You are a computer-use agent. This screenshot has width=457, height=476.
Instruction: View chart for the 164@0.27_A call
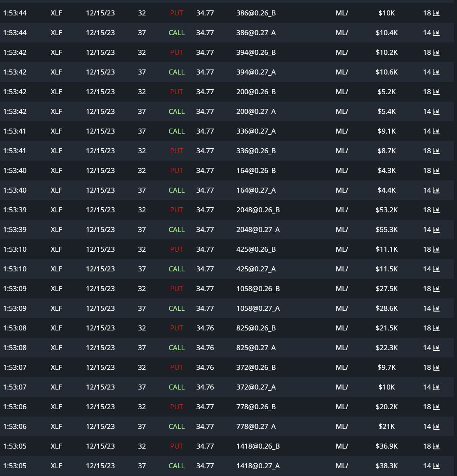(x=436, y=190)
